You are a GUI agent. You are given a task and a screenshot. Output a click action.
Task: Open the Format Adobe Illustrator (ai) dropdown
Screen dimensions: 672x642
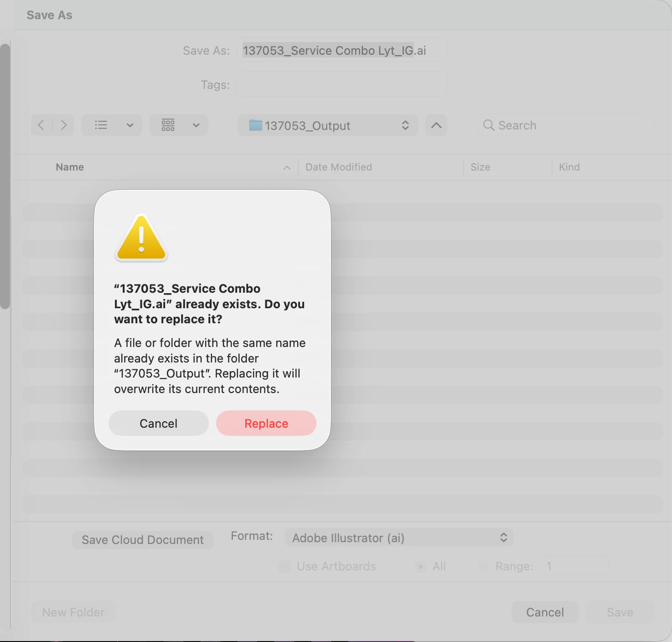point(399,538)
